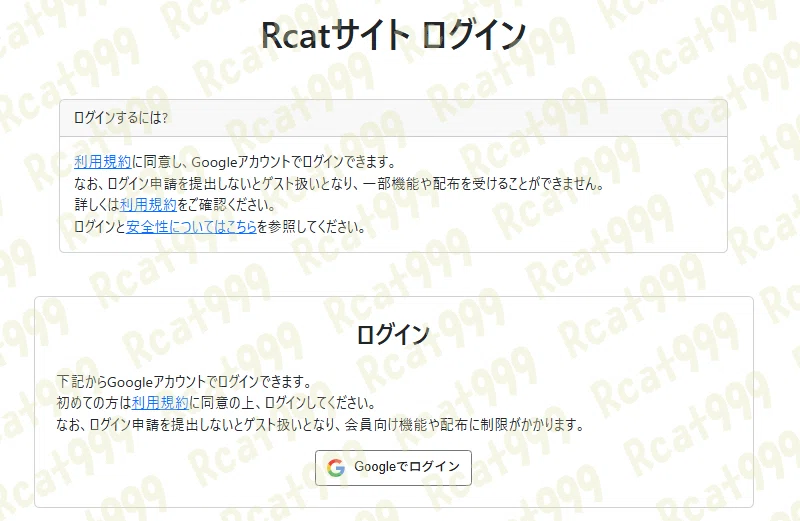The height and width of the screenshot is (521, 800).
Task: Open 利用規約 link before に同意し、Googleアカウント
Action: (x=103, y=162)
